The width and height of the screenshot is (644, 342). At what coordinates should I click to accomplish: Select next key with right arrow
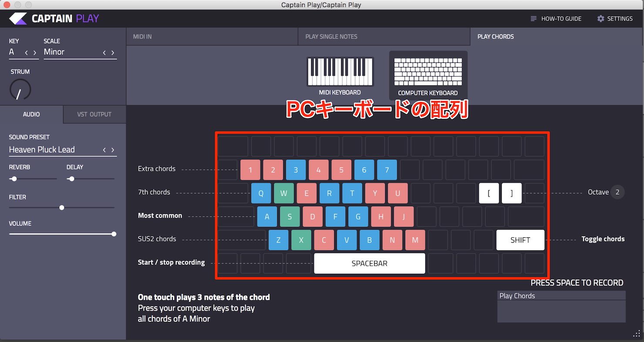point(35,53)
